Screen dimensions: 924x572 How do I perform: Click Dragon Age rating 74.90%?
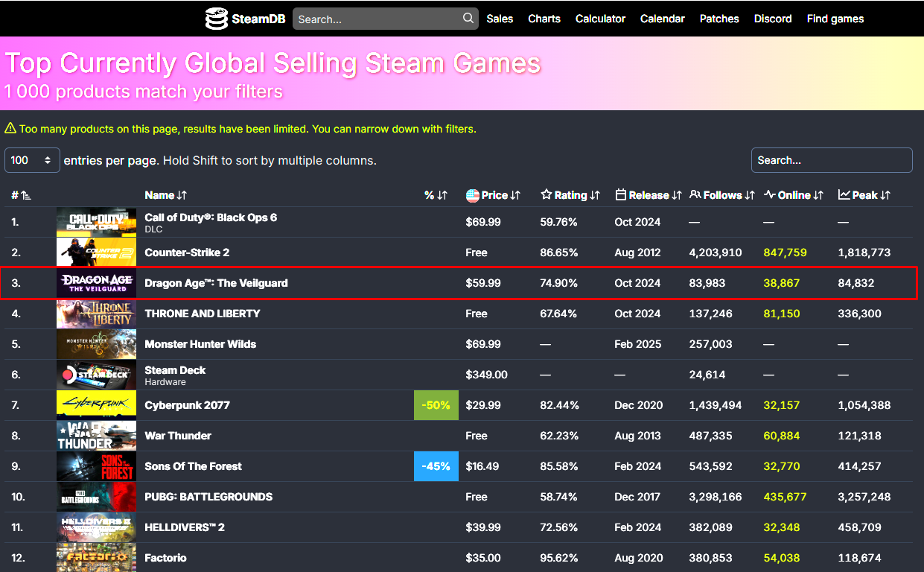[x=559, y=283]
